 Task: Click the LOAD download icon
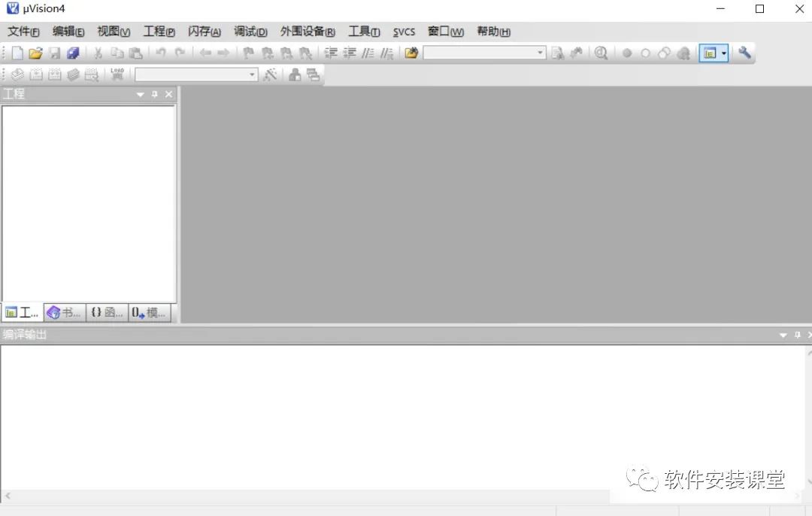pyautogui.click(x=117, y=74)
